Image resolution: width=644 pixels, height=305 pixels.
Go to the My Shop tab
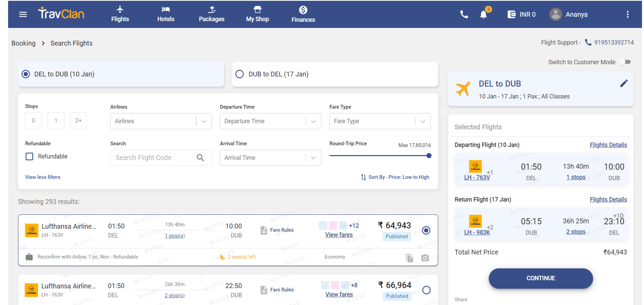point(257,14)
